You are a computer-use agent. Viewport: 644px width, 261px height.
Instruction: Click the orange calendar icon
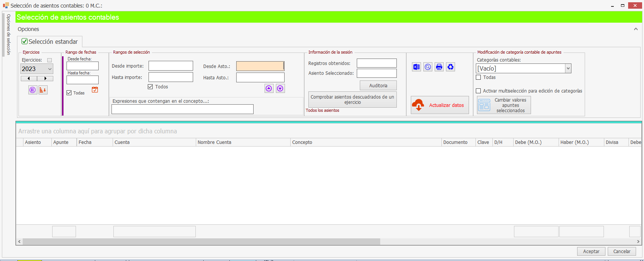point(95,90)
